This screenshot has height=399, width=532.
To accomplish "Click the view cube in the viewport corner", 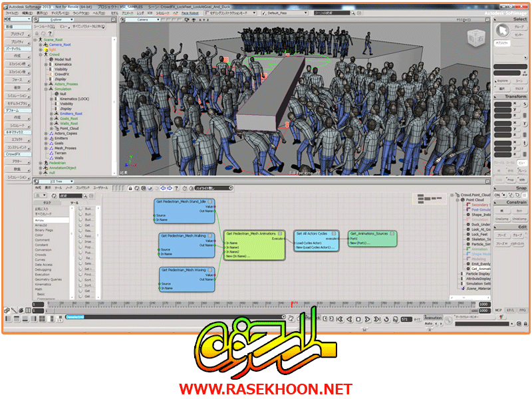I will click(x=476, y=38).
